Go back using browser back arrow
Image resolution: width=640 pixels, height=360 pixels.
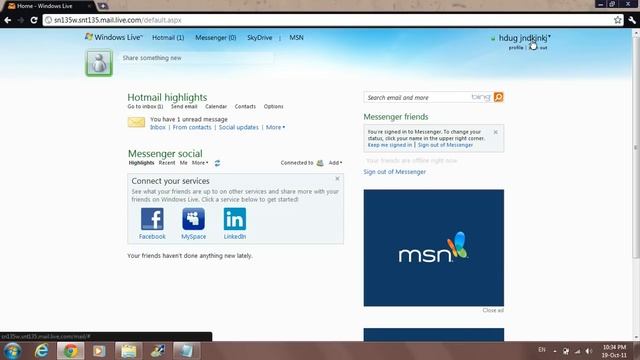click(7, 20)
